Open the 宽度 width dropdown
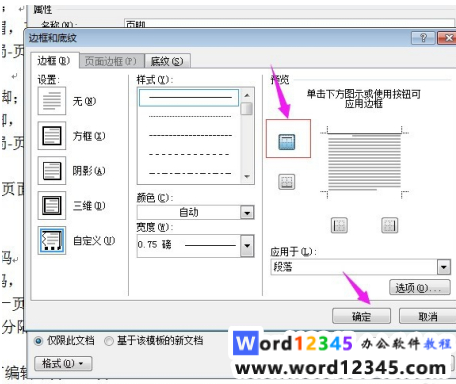This screenshot has height=384, width=456. tap(247, 246)
